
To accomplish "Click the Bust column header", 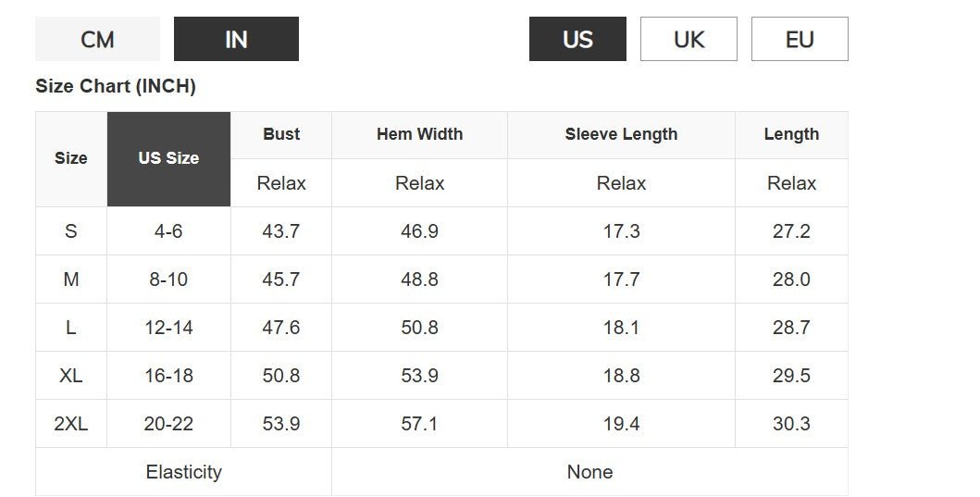I will [x=281, y=134].
